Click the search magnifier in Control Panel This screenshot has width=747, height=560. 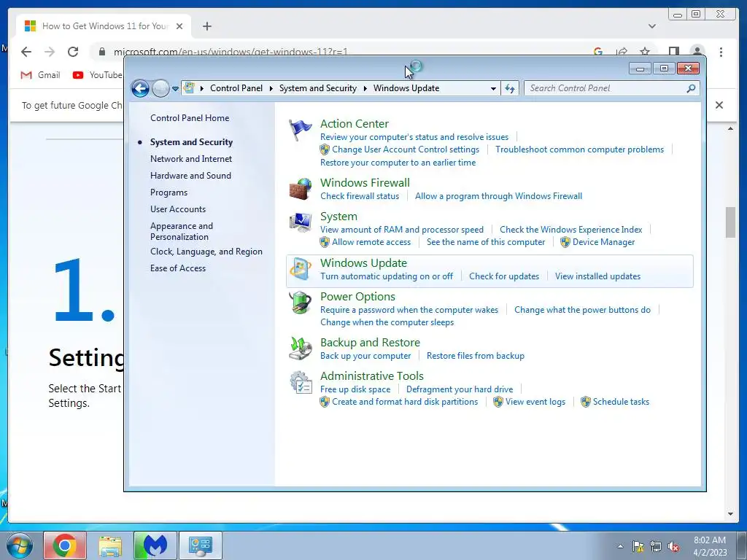[691, 88]
